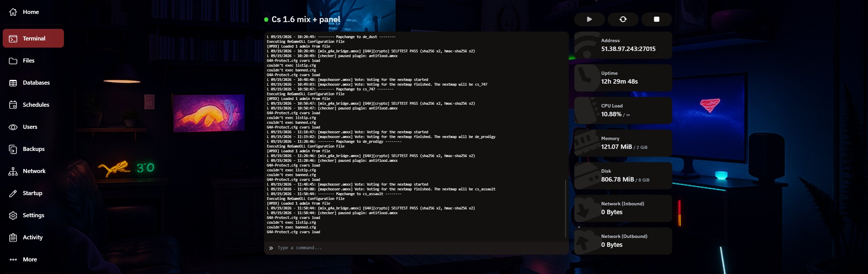Viewport: 868px width, 274px height.
Task: Click the console prompt chevrons icon
Action: click(x=271, y=248)
